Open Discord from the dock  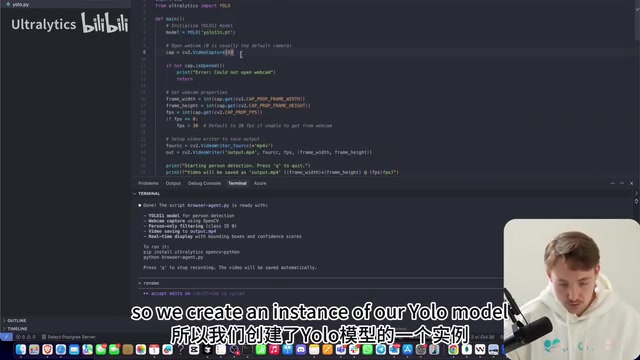[x=301, y=349]
